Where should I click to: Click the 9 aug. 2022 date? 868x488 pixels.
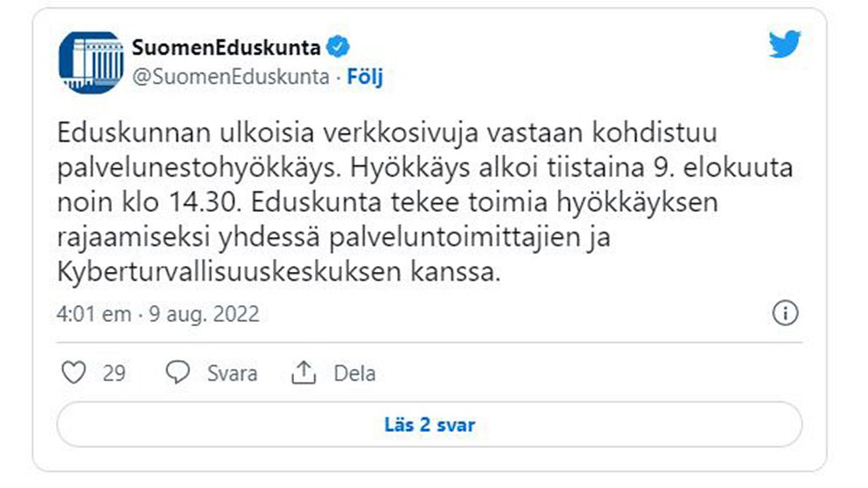(x=204, y=314)
